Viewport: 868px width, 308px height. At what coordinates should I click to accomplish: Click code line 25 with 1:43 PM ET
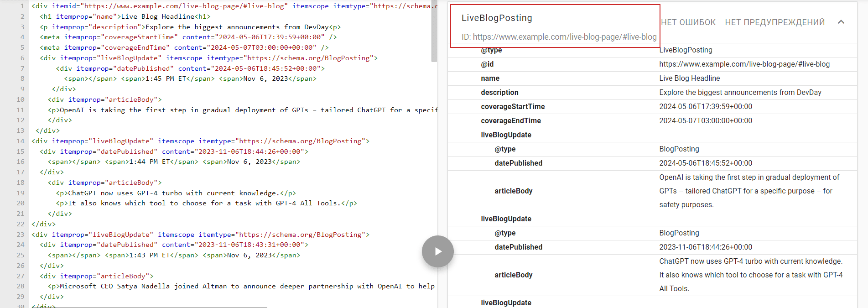pos(174,255)
